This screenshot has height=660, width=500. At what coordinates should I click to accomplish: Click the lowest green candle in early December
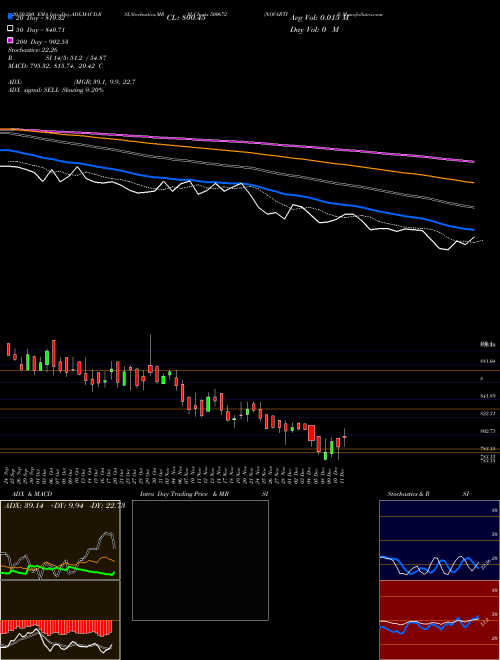pyautogui.click(x=325, y=456)
